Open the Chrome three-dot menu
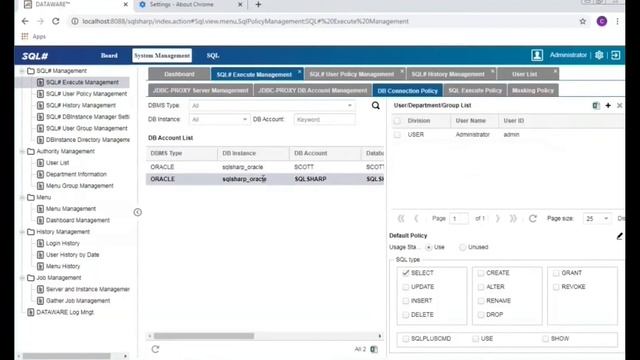This screenshot has height=360, width=640. (x=617, y=21)
